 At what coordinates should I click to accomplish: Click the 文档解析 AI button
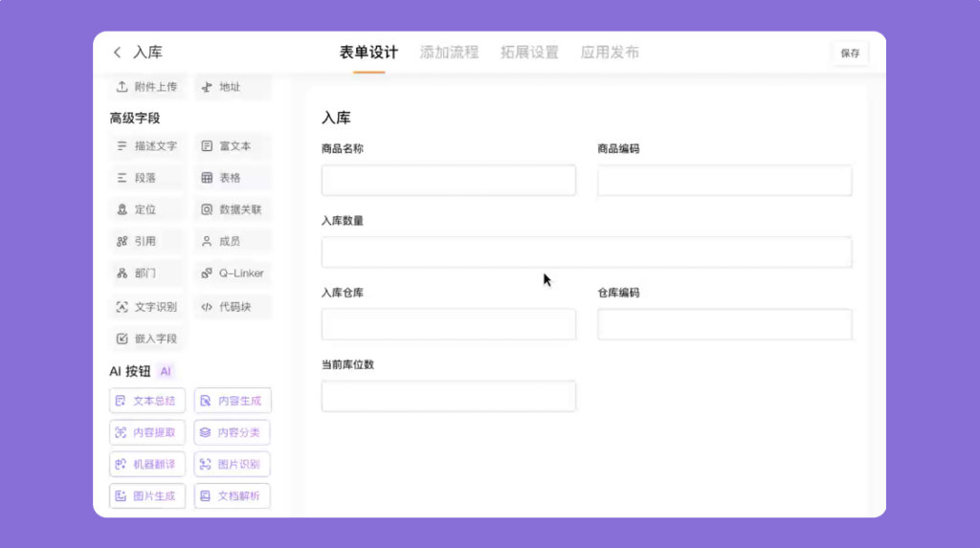pyautogui.click(x=232, y=496)
